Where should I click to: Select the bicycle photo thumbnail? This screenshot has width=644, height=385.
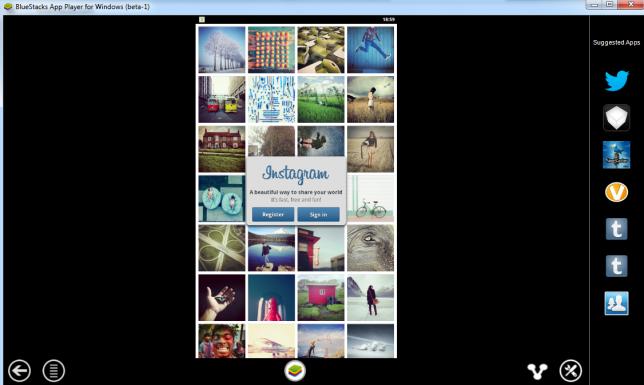(370, 198)
